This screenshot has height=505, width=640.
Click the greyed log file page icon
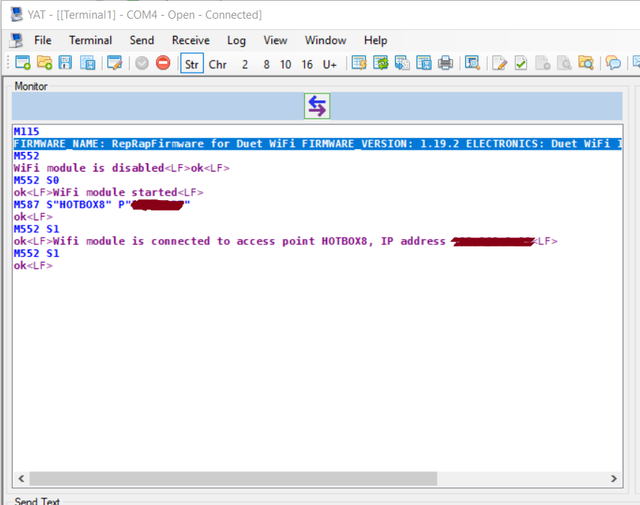click(542, 63)
